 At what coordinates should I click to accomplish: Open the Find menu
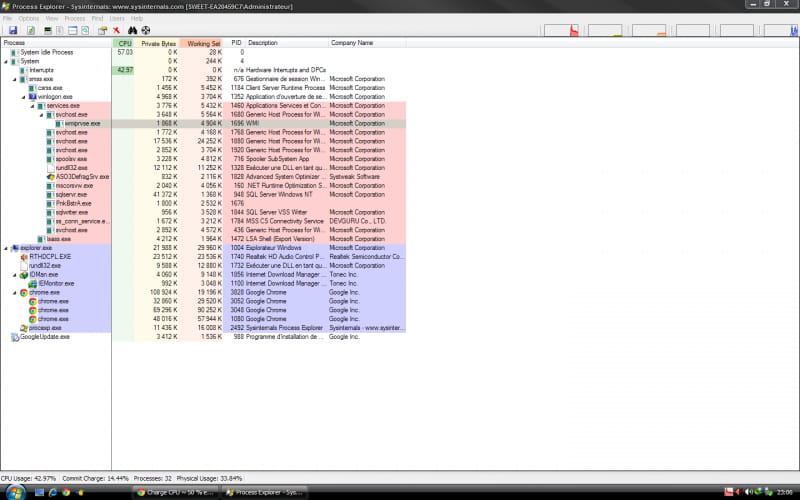pyautogui.click(x=97, y=18)
